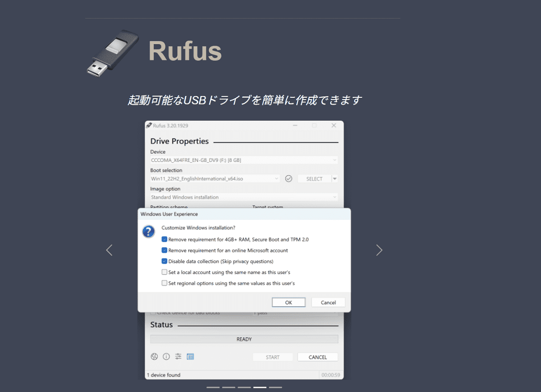541x392 pixels.
Task: Open the Device dropdown in Rufus
Action: coord(244,160)
